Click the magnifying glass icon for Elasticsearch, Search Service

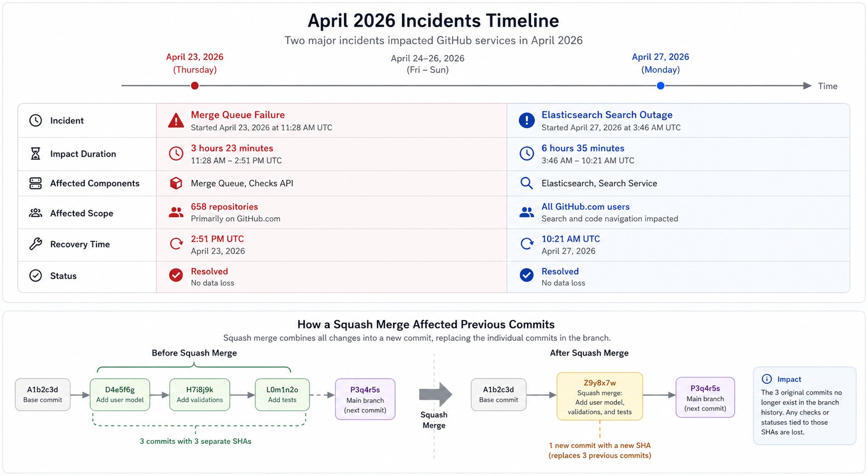click(526, 183)
